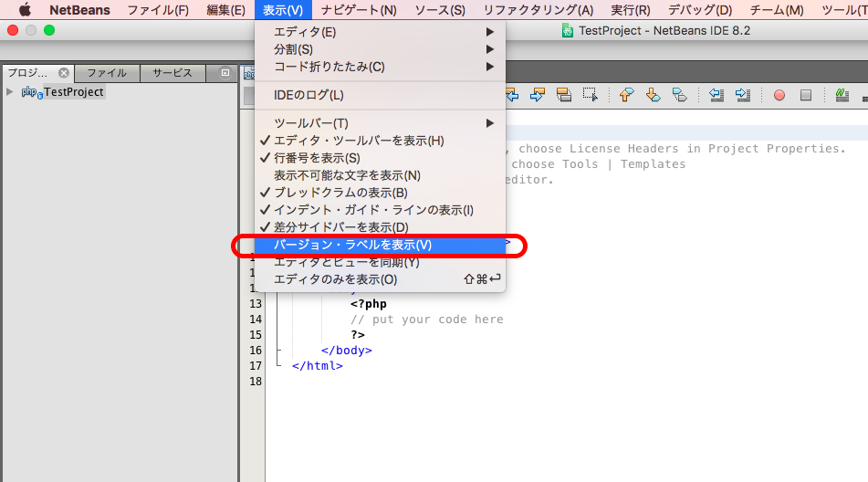Toggle Highlight Search toolbar icon
The width and height of the screenshot is (868, 482).
point(563,95)
